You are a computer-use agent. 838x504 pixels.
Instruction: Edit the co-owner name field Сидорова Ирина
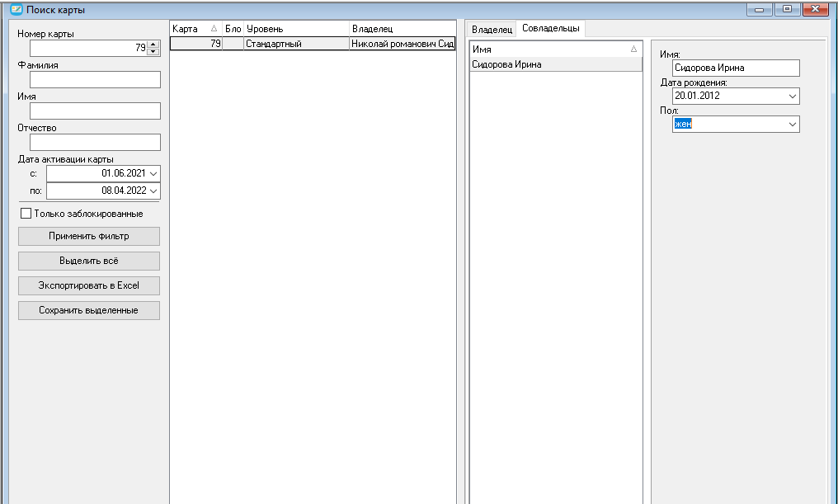click(736, 68)
